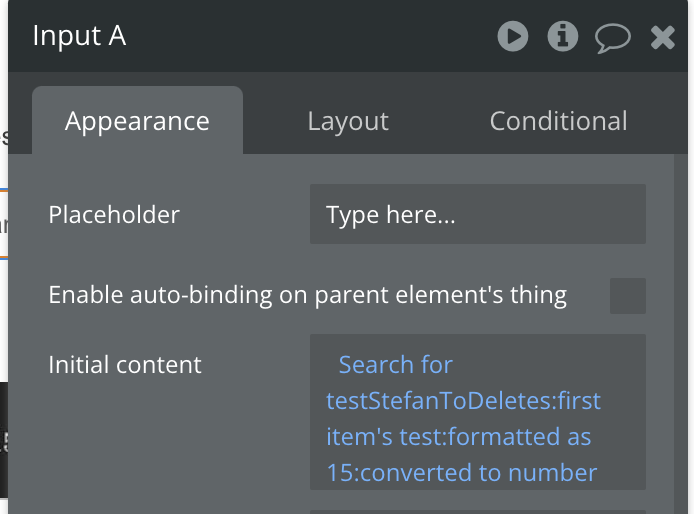Viewport: 694px width, 514px height.
Task: Click the auto-binding option label text
Action: 307,295
